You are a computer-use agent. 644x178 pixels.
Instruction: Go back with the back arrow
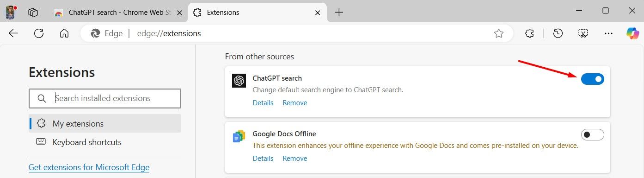(13, 33)
